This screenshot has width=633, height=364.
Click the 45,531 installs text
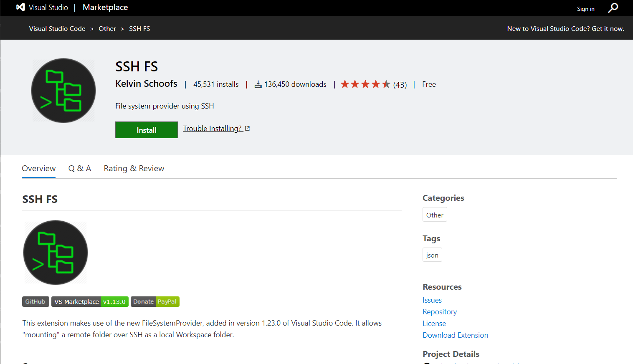(216, 84)
